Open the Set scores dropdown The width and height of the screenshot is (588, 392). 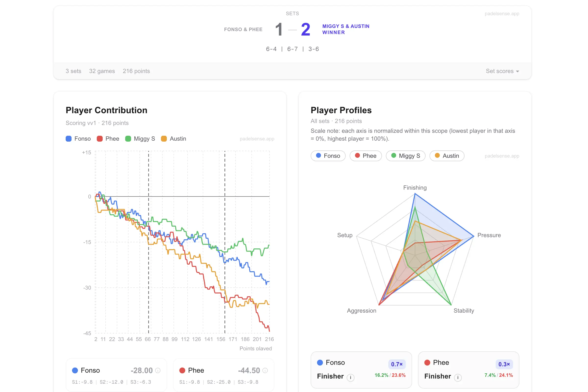tap(502, 71)
